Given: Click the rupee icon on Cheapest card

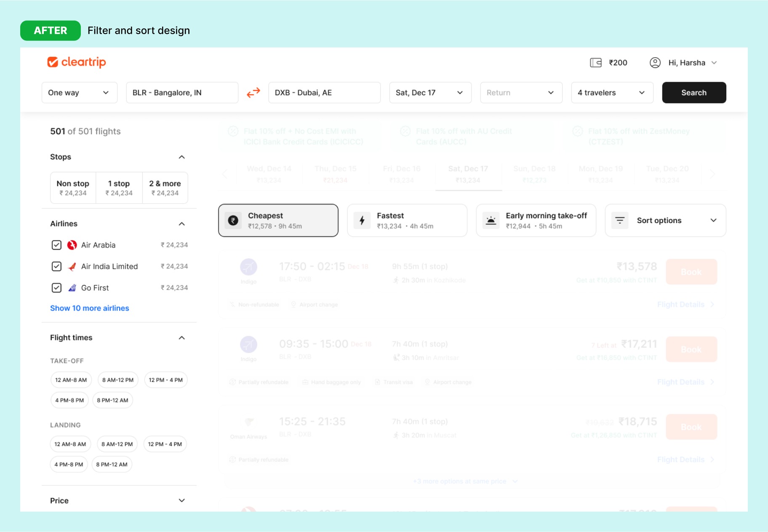Looking at the screenshot, I should click(x=233, y=220).
